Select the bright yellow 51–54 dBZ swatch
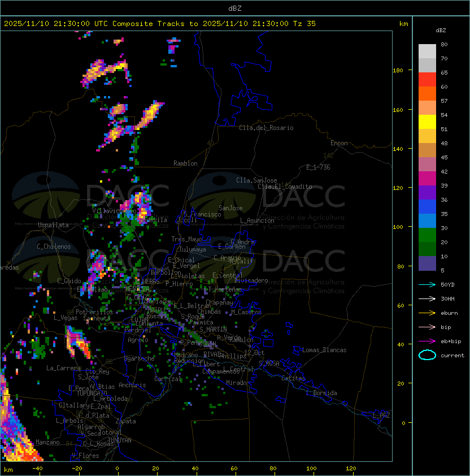The width and height of the screenshot is (470, 476). (x=427, y=122)
